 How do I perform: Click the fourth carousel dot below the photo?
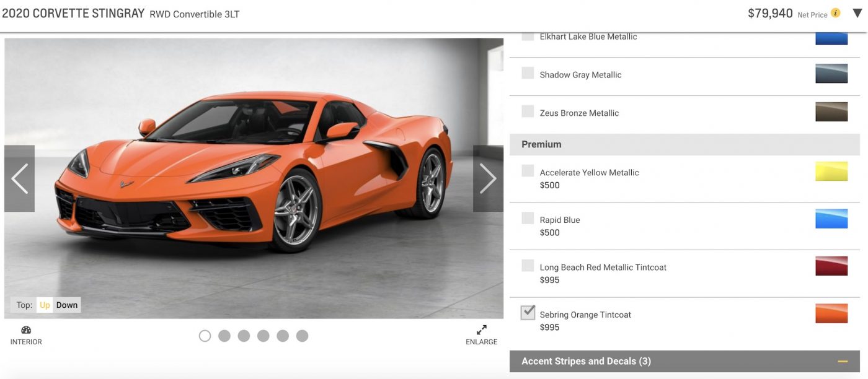point(263,336)
